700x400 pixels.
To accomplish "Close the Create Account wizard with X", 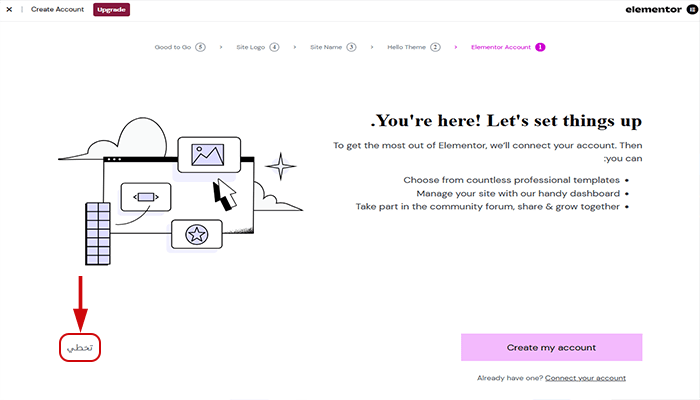I will pos(9,10).
